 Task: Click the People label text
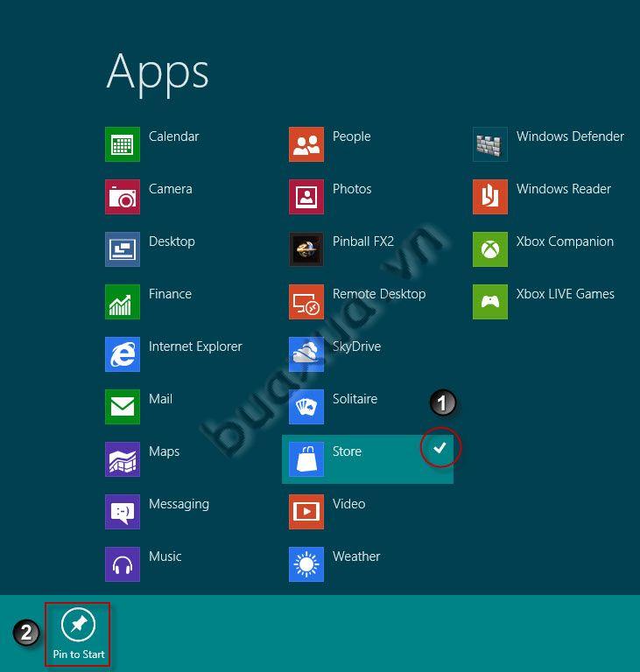tap(351, 136)
